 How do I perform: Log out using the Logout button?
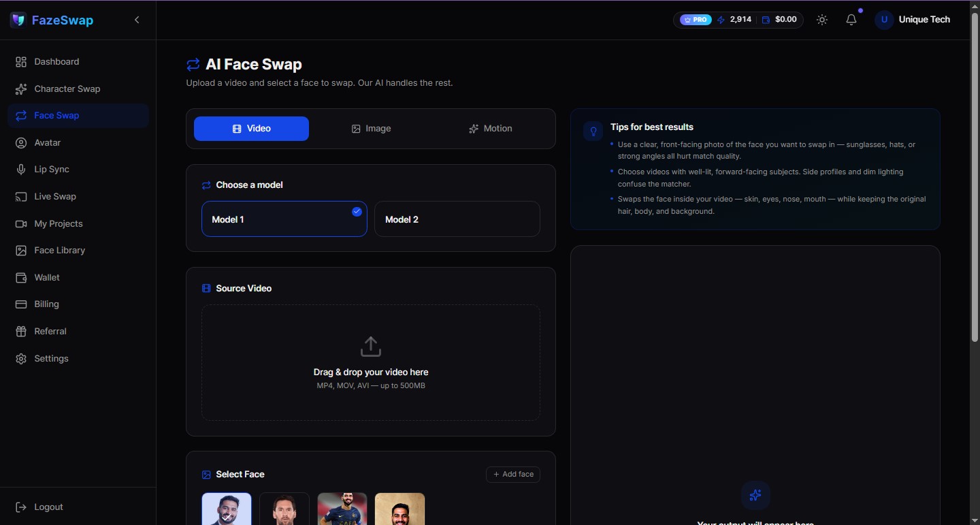pos(78,507)
